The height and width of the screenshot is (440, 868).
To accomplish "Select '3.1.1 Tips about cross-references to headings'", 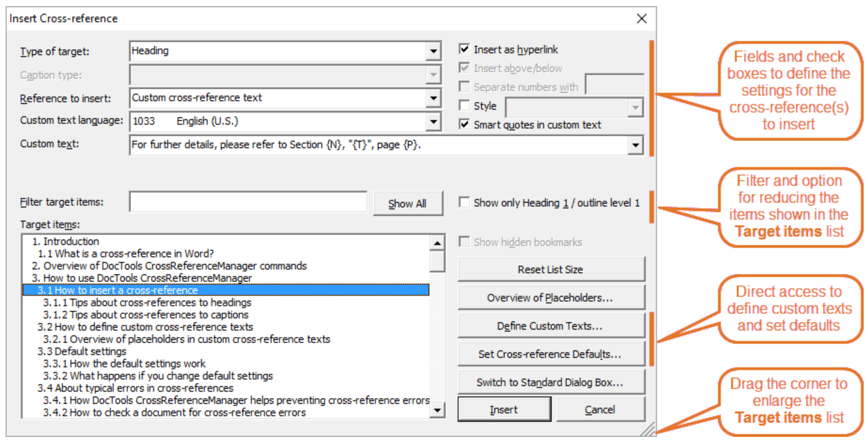I will 226,303.
